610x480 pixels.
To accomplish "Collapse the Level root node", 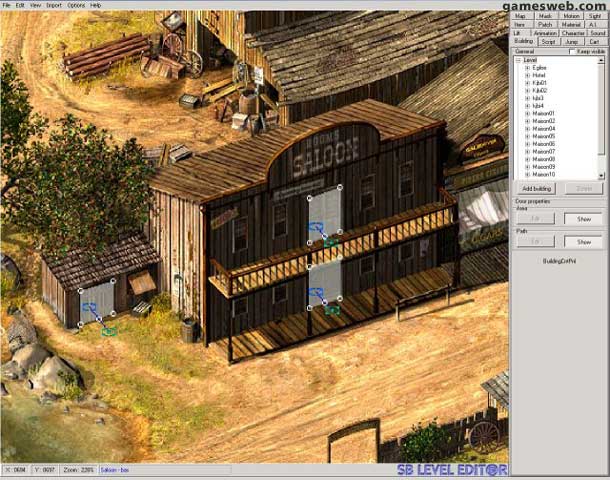I will click(519, 60).
